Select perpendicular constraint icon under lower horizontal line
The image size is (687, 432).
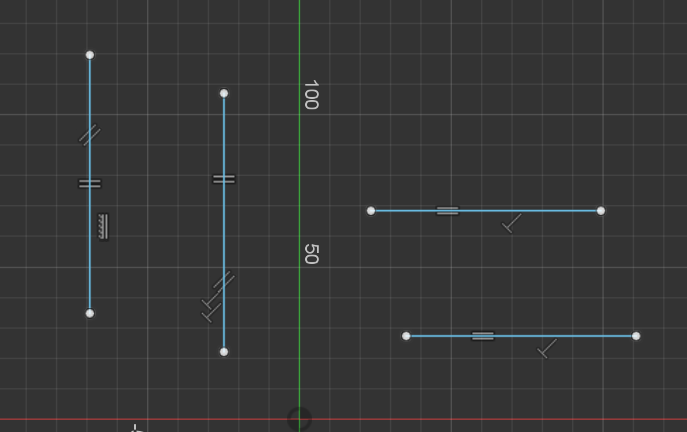point(547,349)
